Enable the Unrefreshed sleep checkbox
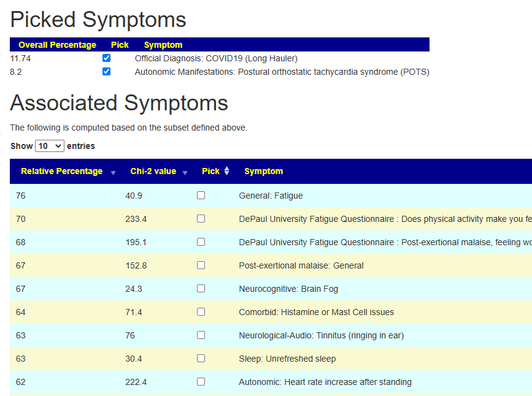The width and height of the screenshot is (532, 396). (x=201, y=359)
